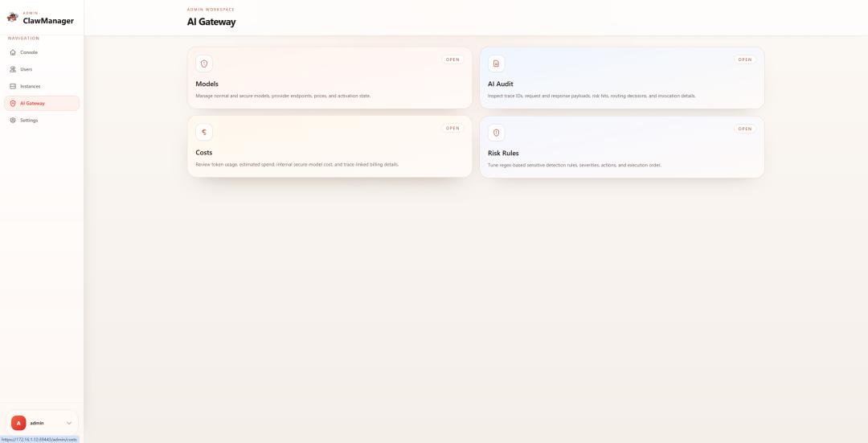
Task: Open the Risk Rules card title
Action: tap(503, 153)
